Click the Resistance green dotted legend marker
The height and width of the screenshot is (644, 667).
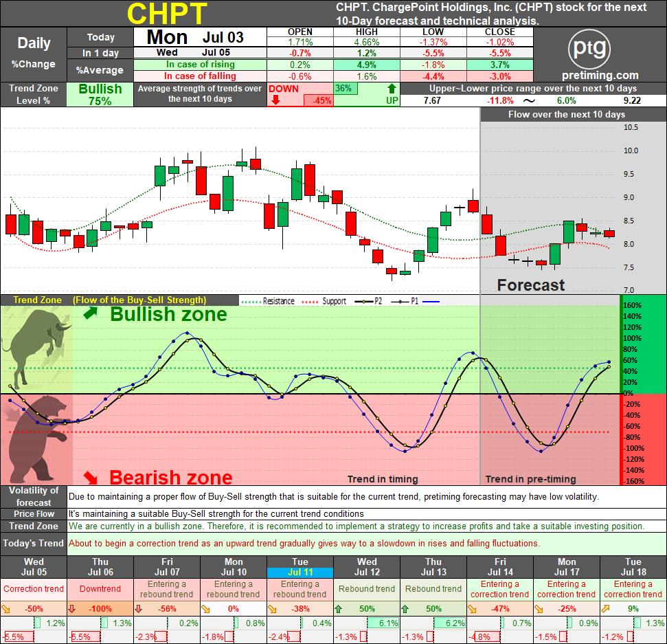click(x=251, y=302)
